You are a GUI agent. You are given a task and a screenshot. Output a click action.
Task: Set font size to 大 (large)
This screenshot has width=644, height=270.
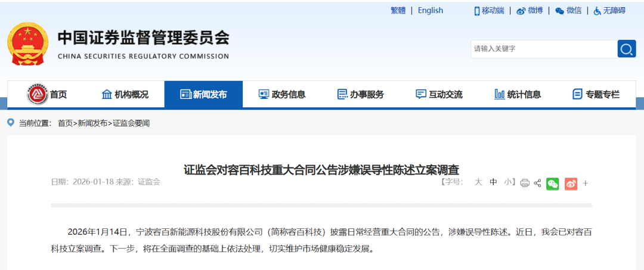click(478, 182)
